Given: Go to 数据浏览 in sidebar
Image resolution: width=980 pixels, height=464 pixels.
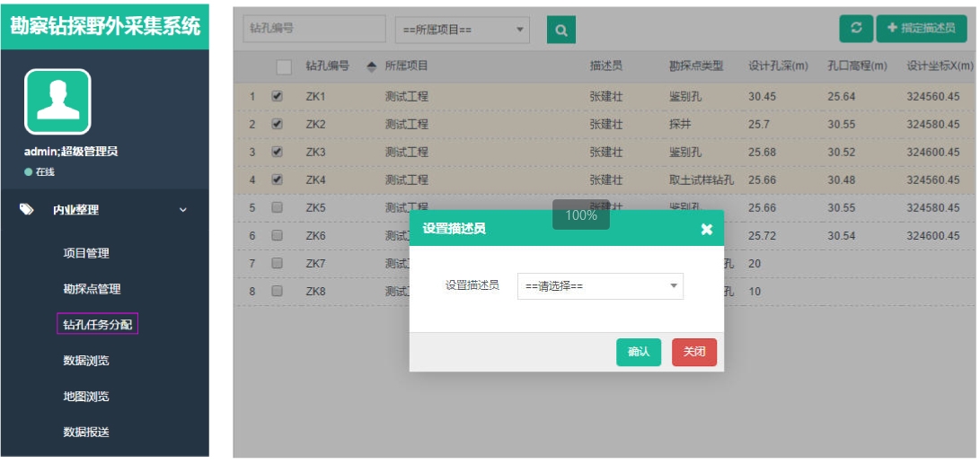Looking at the screenshot, I should tap(86, 361).
